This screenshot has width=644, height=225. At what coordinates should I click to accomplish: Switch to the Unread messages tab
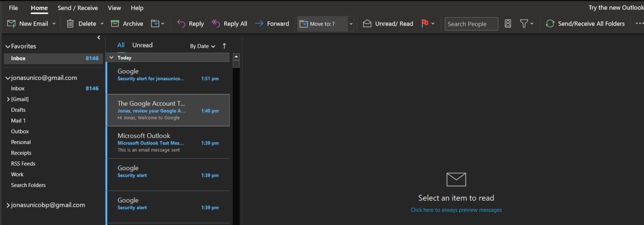point(142,45)
